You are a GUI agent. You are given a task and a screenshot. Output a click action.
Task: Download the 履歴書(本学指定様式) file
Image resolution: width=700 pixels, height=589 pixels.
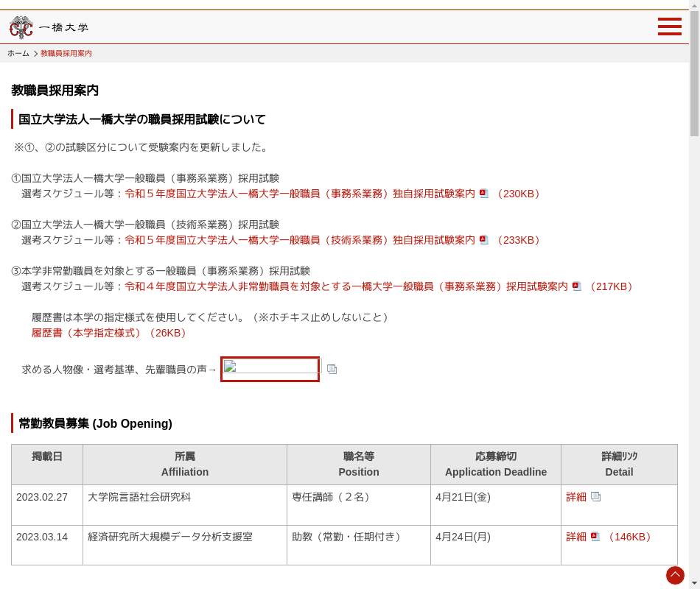pos(109,333)
